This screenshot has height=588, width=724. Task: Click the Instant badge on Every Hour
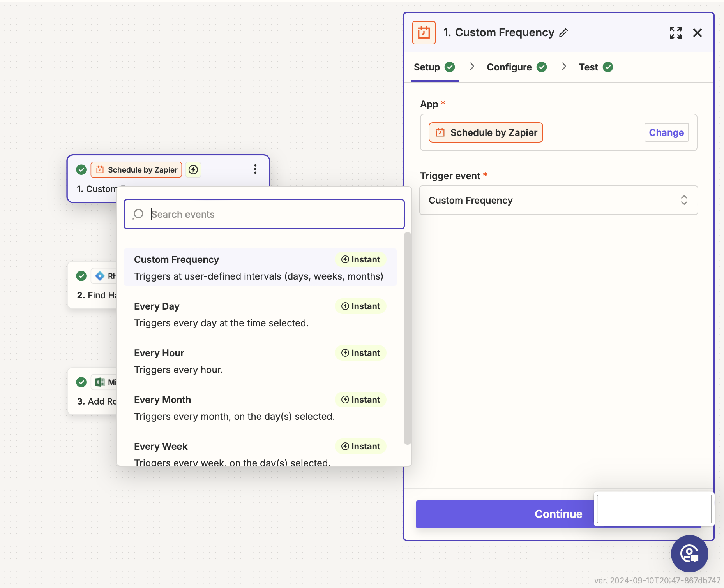[360, 353]
